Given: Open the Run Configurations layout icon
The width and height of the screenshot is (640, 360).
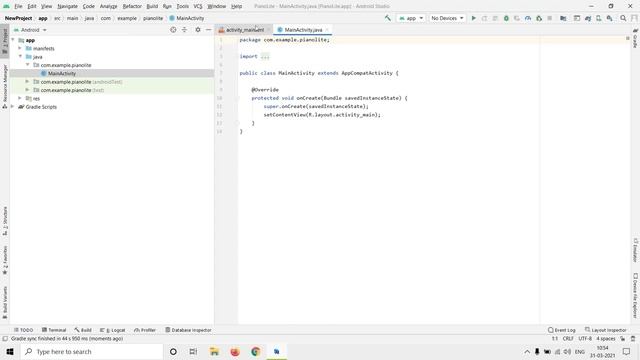Looking at the screenshot, I should click(x=576, y=18).
